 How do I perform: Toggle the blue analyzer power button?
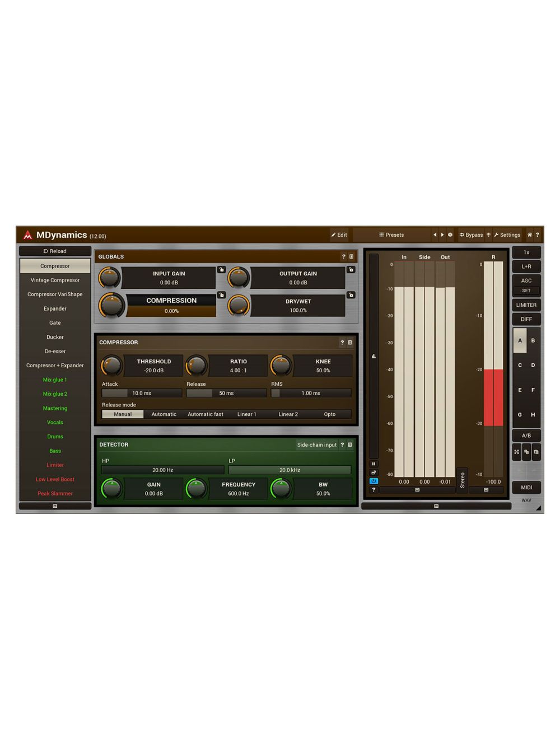tap(374, 480)
